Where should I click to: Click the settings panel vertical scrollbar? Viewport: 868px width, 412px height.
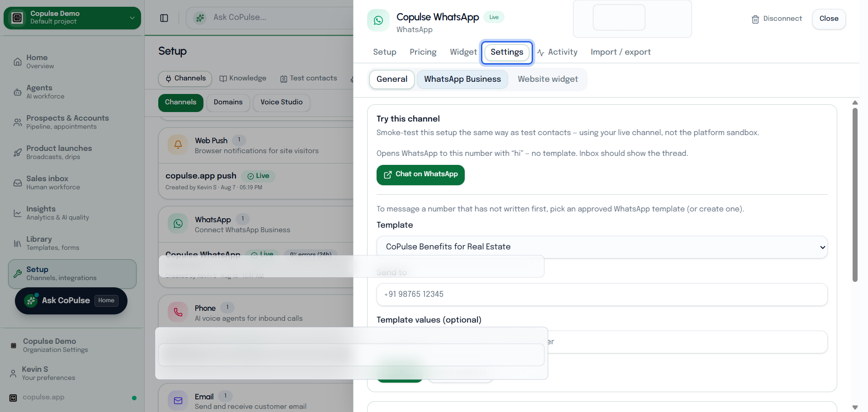pyautogui.click(x=855, y=194)
